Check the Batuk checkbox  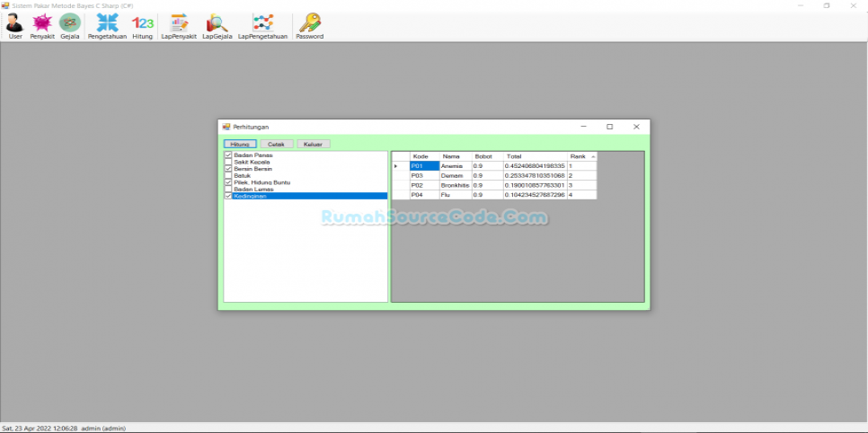(228, 175)
